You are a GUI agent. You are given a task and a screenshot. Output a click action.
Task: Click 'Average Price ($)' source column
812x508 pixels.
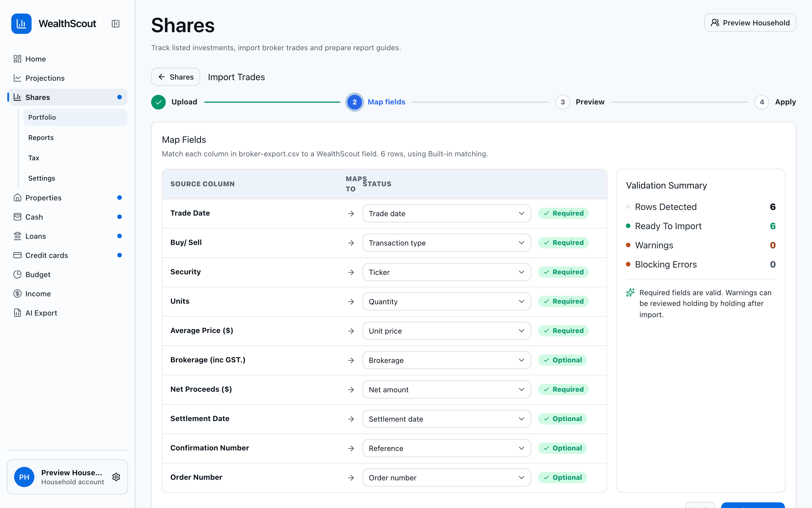[202, 330]
